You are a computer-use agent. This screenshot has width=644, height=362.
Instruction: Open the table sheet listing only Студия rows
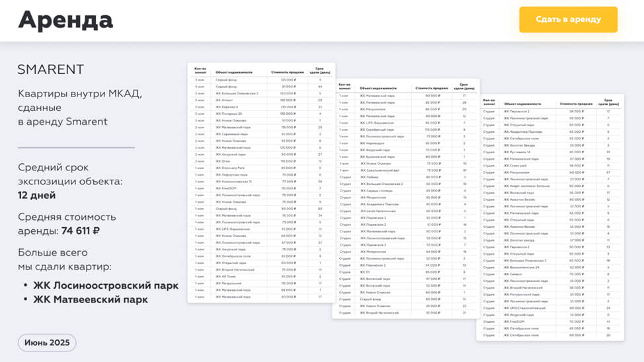click(x=550, y=217)
